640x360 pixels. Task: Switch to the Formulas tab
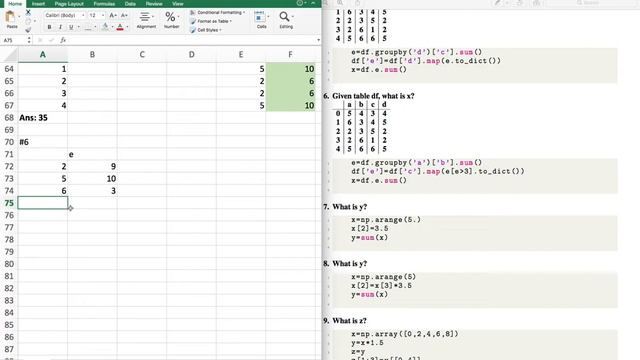pyautogui.click(x=104, y=3)
